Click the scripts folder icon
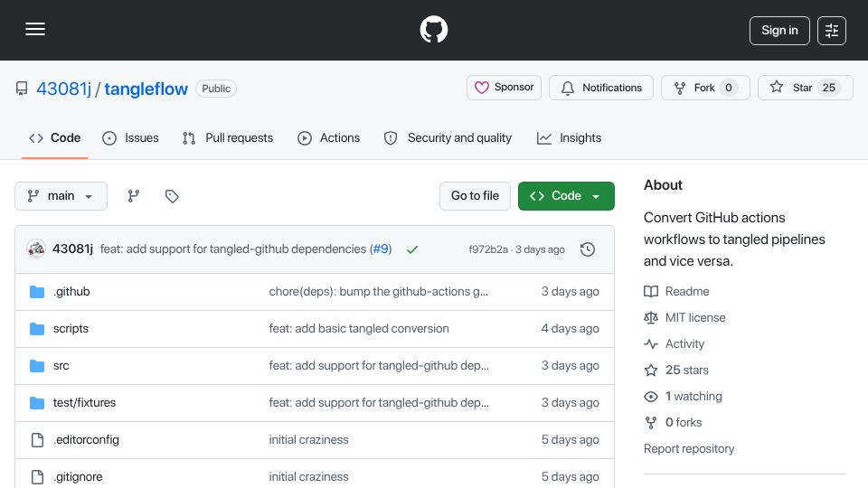 [x=37, y=329]
